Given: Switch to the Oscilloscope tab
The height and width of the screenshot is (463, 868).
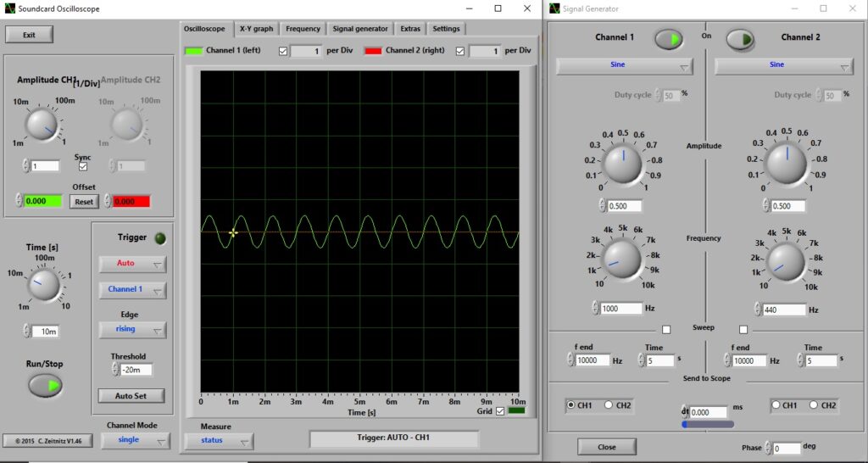Looking at the screenshot, I should pos(205,29).
